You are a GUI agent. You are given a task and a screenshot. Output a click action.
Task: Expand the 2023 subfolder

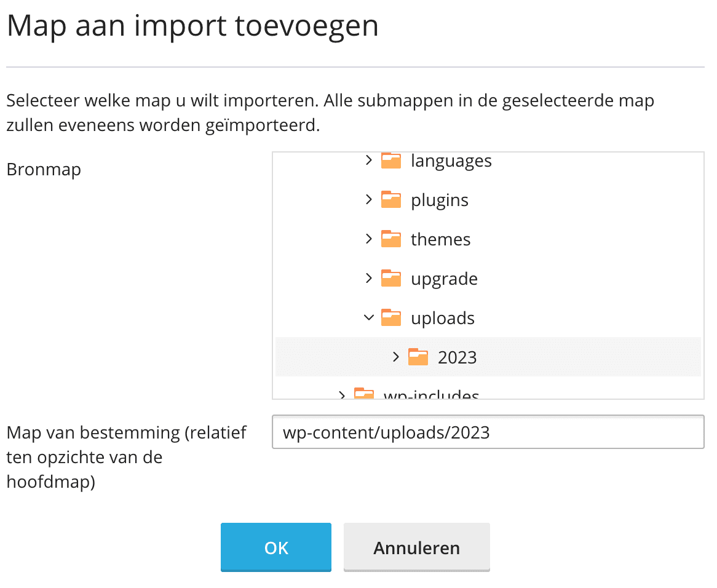395,357
